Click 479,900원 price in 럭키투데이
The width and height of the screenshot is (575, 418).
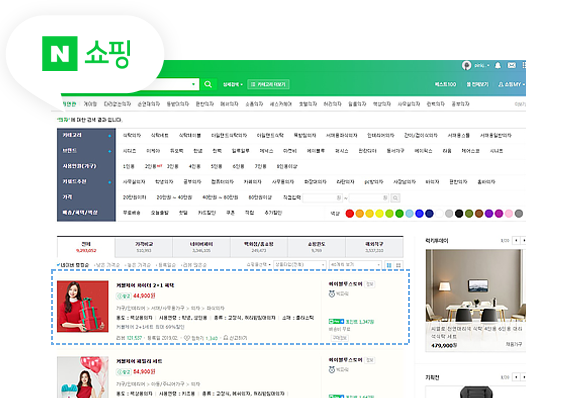[444, 345]
